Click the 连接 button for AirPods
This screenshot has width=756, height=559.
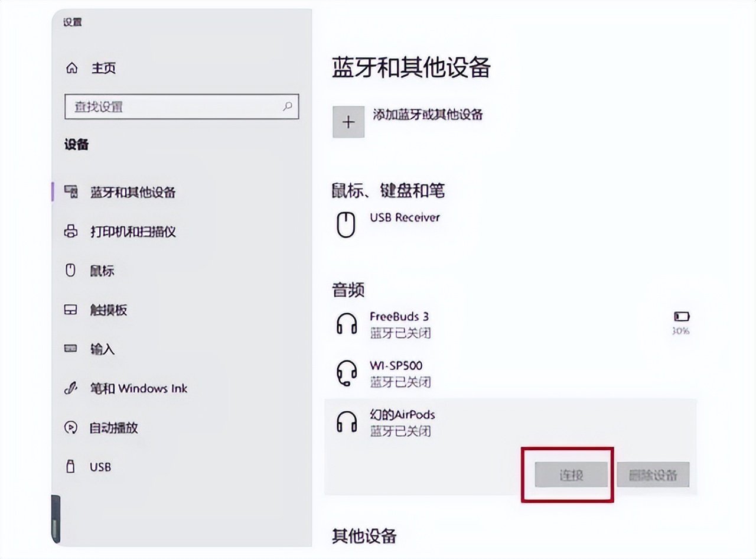571,475
